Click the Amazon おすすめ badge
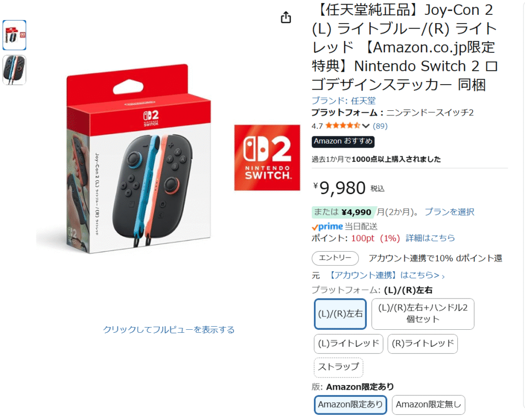The width and height of the screenshot is (525, 420). pyautogui.click(x=343, y=142)
